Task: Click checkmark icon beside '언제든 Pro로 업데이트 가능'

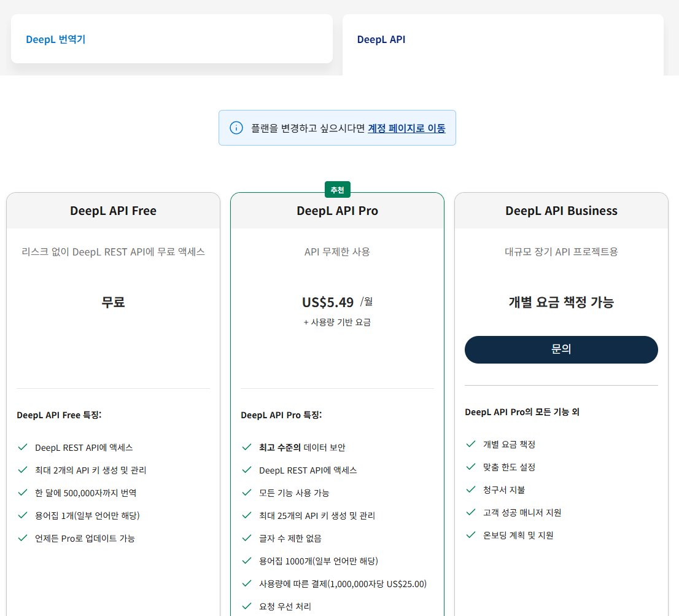Action: 23,538
